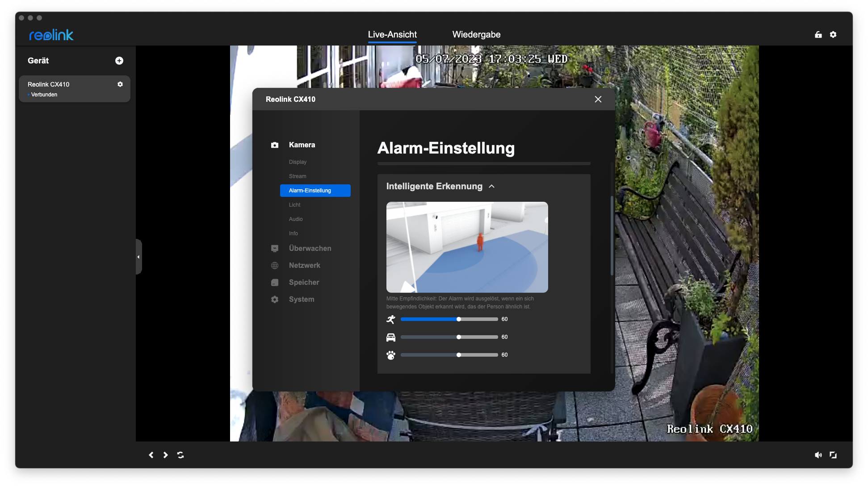Viewport: 868px width, 487px height.
Task: Collapse the device sidebar panel handle
Action: 138,257
